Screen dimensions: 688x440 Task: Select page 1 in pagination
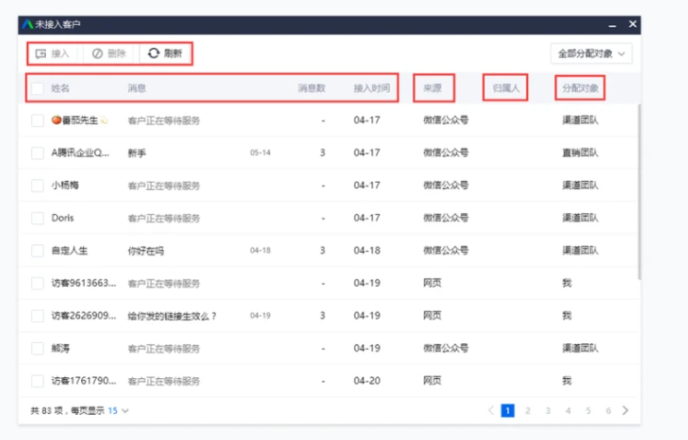click(x=508, y=411)
